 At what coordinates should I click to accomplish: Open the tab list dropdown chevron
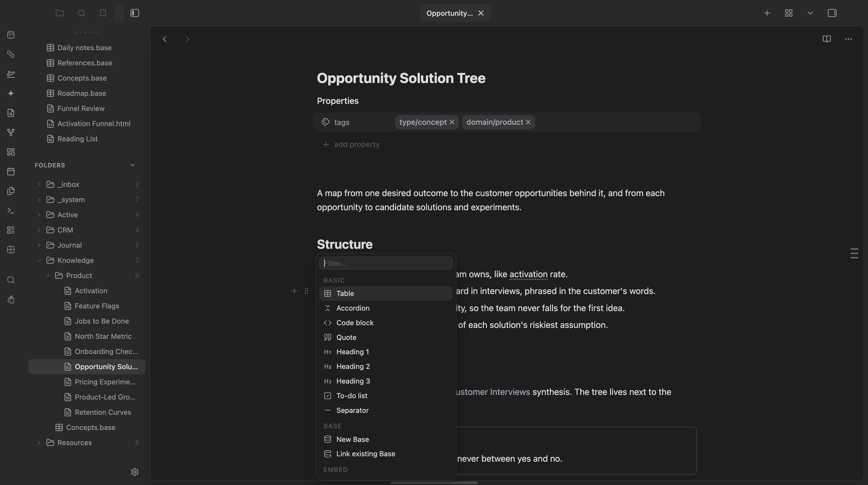(x=810, y=13)
